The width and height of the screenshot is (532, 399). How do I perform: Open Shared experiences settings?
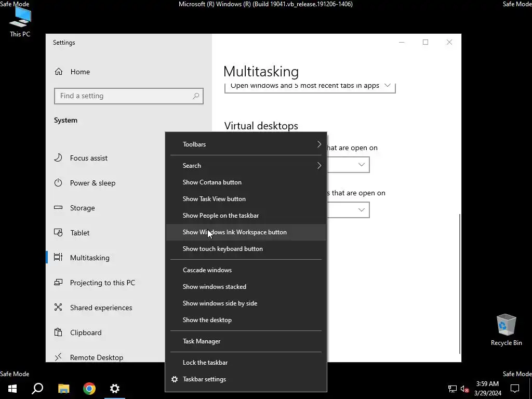[x=105, y=308]
